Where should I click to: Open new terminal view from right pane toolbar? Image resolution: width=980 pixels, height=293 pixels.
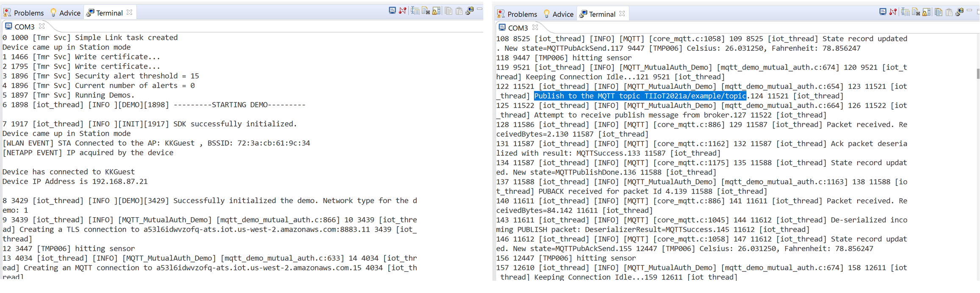coord(959,12)
